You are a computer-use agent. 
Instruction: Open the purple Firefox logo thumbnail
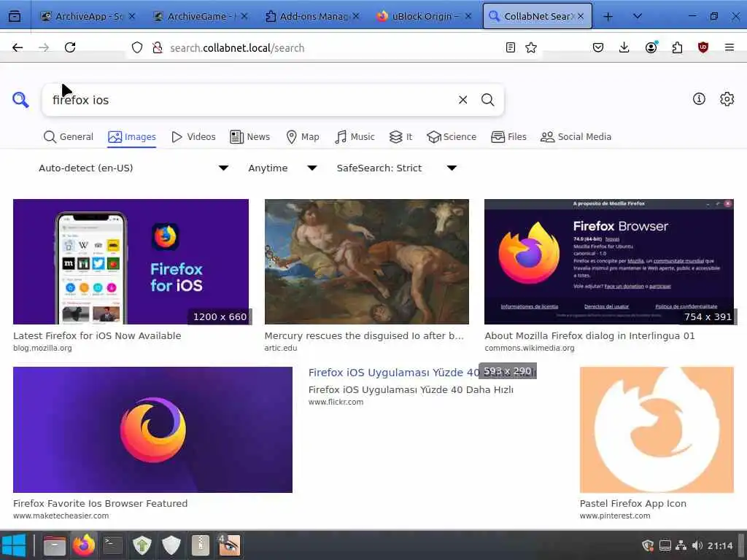152,429
